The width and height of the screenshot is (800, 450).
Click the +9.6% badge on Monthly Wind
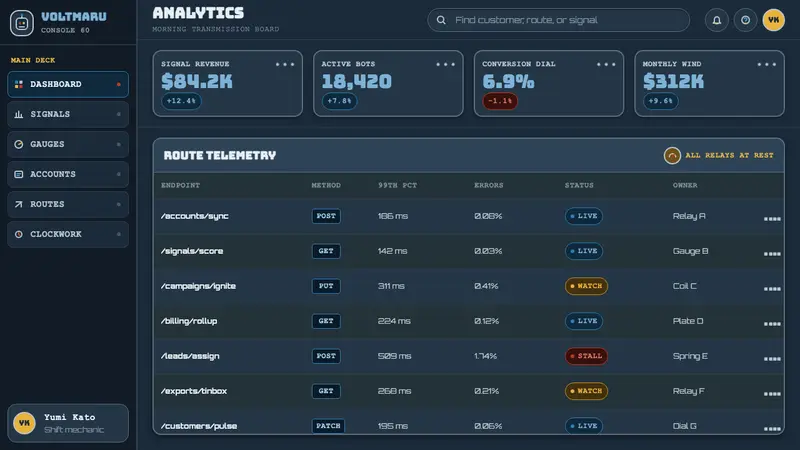click(660, 101)
